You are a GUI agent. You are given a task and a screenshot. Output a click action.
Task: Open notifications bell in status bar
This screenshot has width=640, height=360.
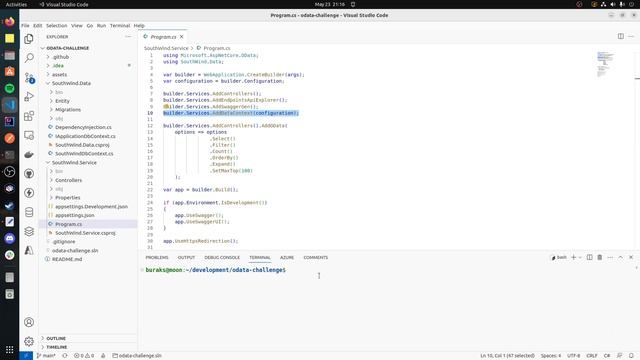pyautogui.click(x=631, y=356)
